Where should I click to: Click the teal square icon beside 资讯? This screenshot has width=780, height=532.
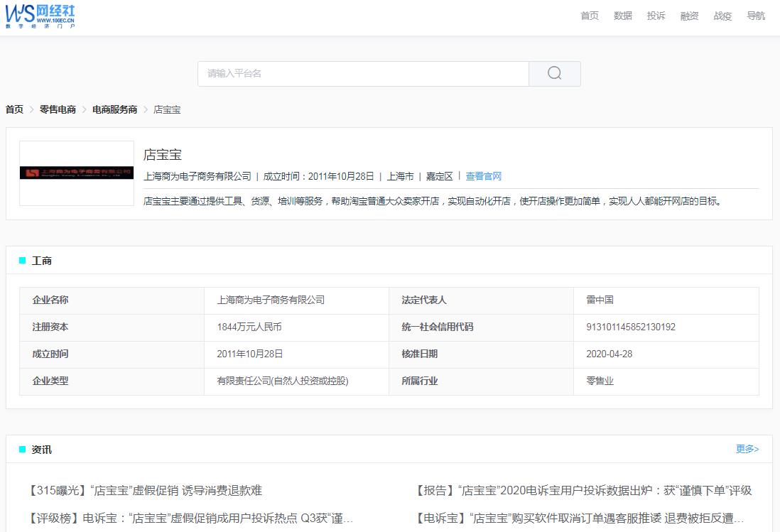pos(21,449)
